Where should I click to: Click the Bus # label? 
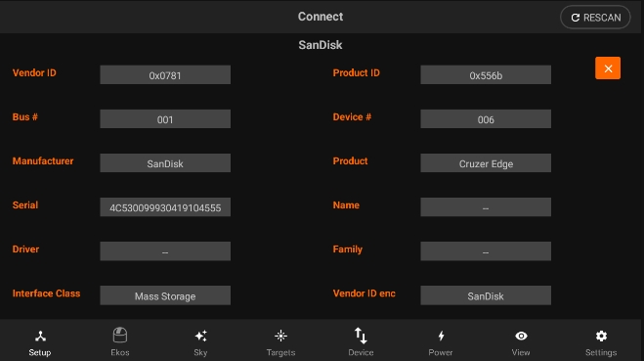click(x=25, y=116)
